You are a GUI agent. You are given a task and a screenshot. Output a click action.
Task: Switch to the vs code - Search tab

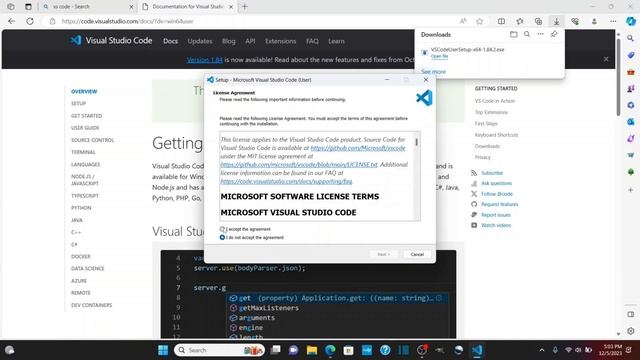[87, 7]
